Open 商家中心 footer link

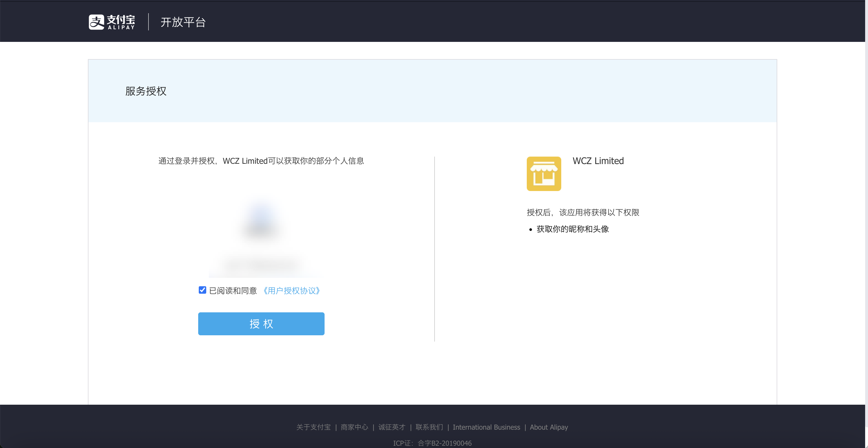click(x=354, y=427)
